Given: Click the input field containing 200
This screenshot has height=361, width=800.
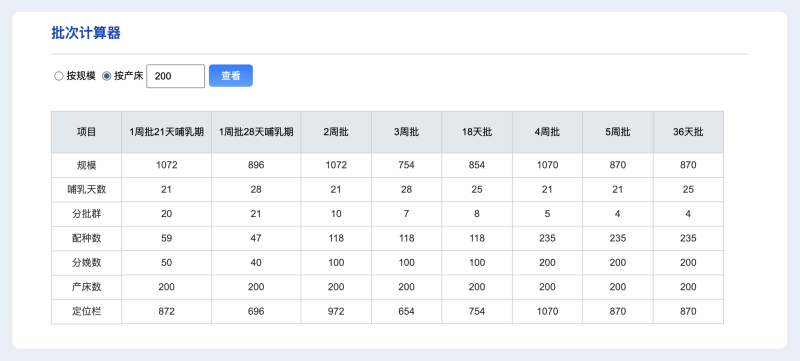Looking at the screenshot, I should click(x=176, y=76).
